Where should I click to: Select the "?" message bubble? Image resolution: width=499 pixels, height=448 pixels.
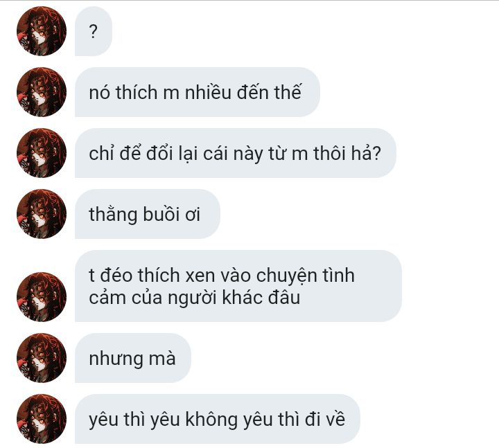(94, 31)
